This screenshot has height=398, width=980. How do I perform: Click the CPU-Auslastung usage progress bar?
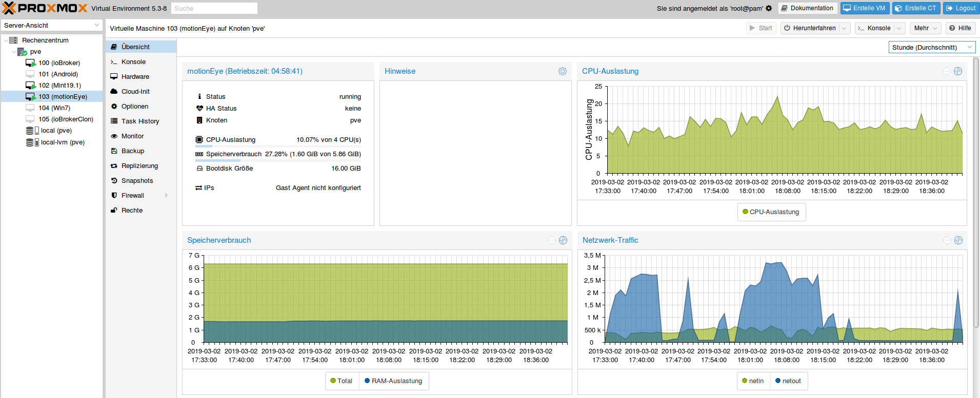coord(278,146)
